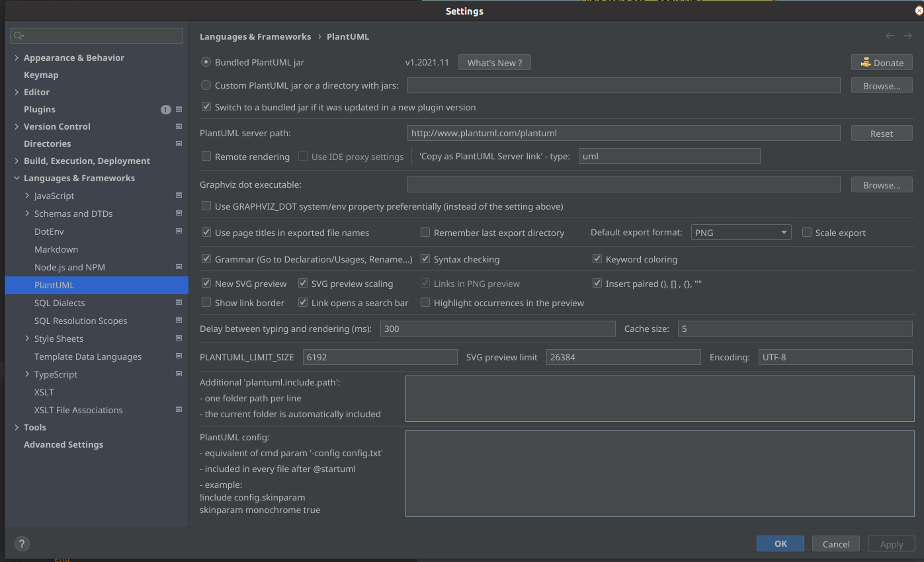
Task: Click project-level icon beside TypeScript
Action: pos(179,374)
